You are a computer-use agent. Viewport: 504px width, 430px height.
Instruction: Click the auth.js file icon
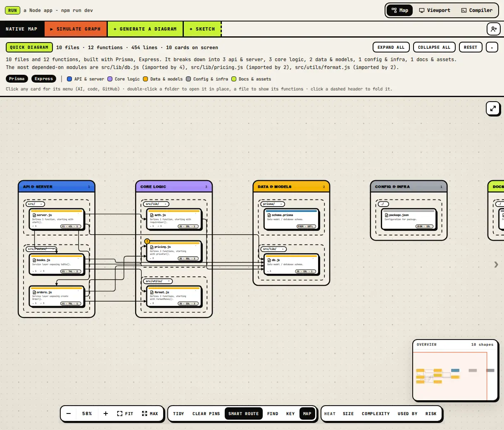(x=152, y=215)
